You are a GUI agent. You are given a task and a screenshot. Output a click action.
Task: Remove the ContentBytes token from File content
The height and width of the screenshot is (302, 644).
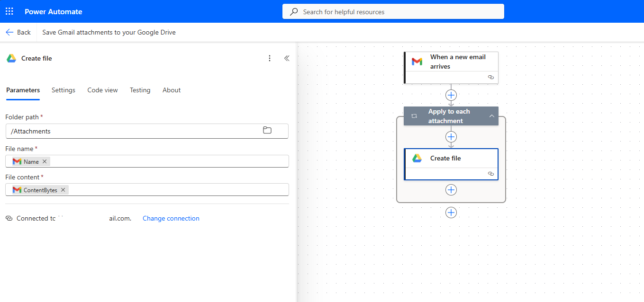click(63, 190)
